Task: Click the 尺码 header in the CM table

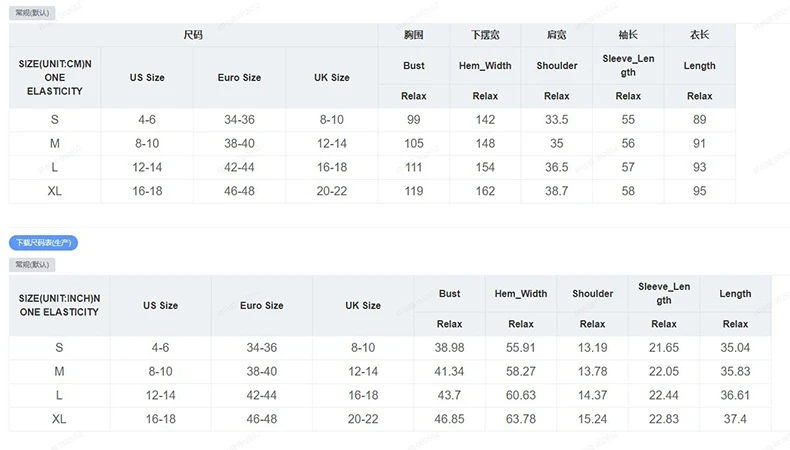Action: 193,35
